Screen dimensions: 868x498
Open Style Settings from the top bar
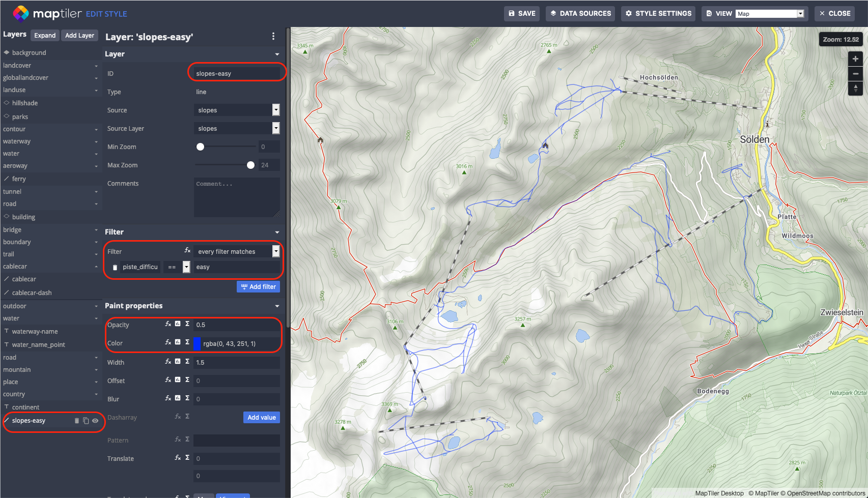tap(658, 14)
